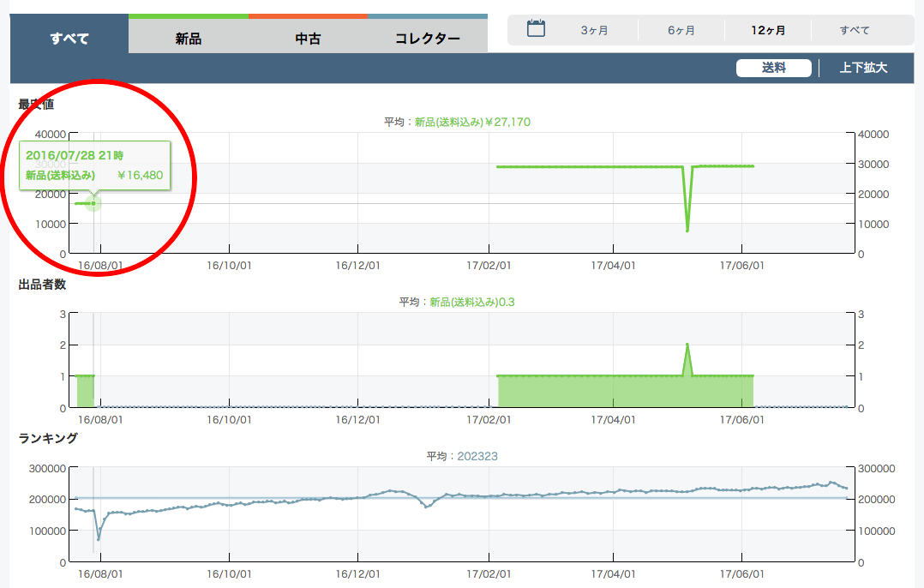924x588 pixels.
Task: Open the 中古 tab
Action: click(x=308, y=39)
